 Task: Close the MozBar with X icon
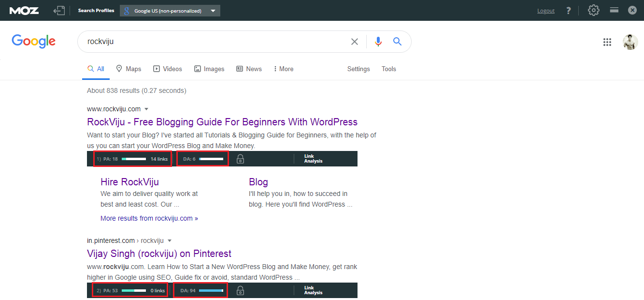632,10
